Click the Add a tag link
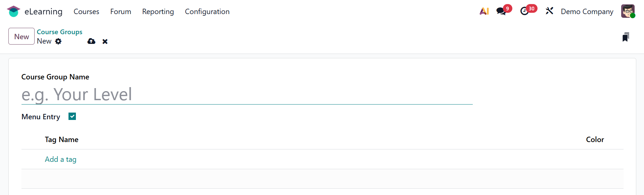 point(61,159)
